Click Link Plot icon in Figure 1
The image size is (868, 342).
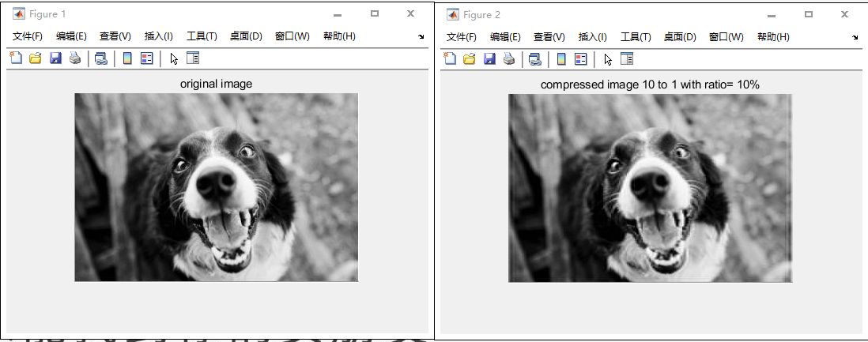click(x=100, y=58)
